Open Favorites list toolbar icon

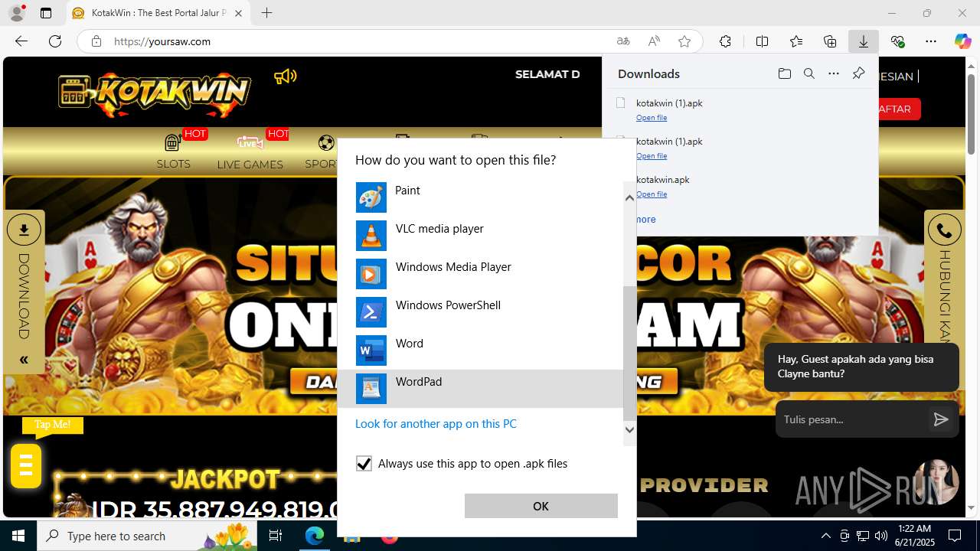tap(796, 41)
